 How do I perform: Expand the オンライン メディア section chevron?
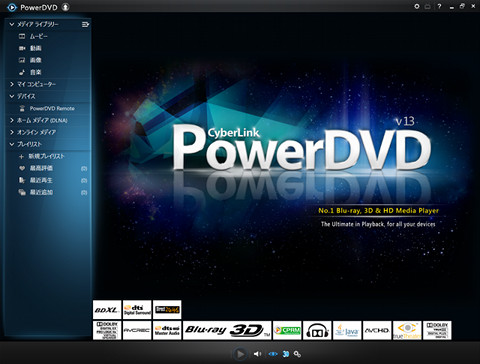click(x=12, y=132)
